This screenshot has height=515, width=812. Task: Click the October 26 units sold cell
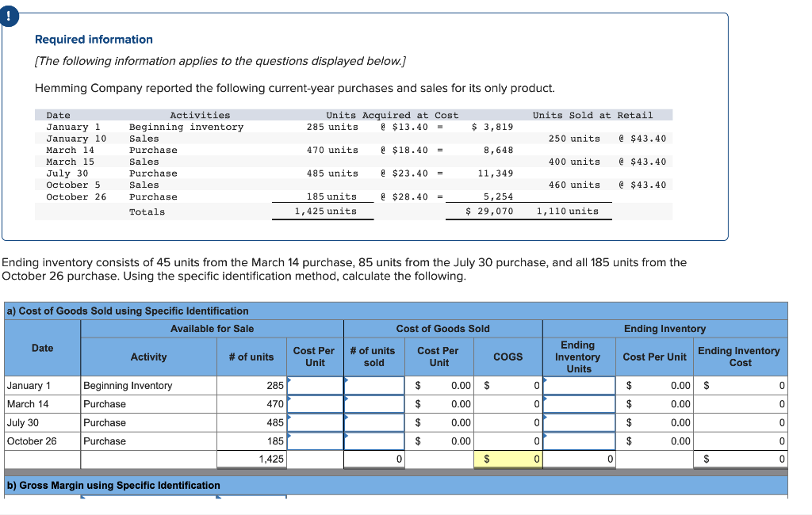(373, 441)
